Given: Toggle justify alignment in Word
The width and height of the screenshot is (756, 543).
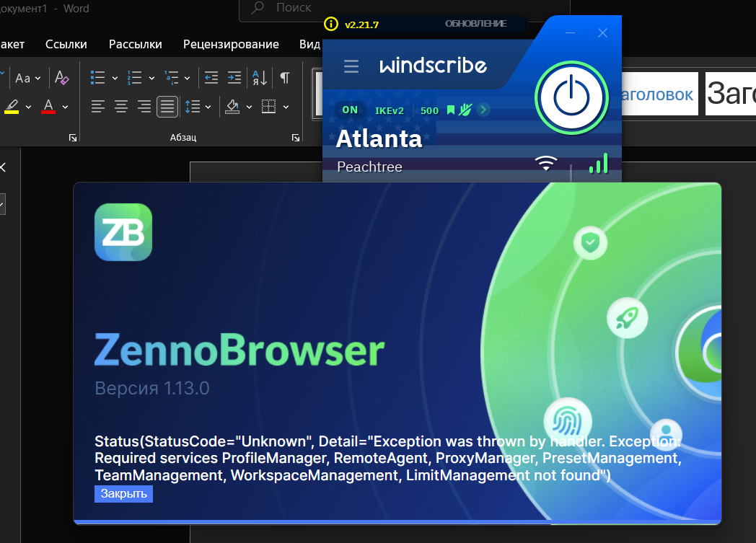Looking at the screenshot, I should point(167,107).
